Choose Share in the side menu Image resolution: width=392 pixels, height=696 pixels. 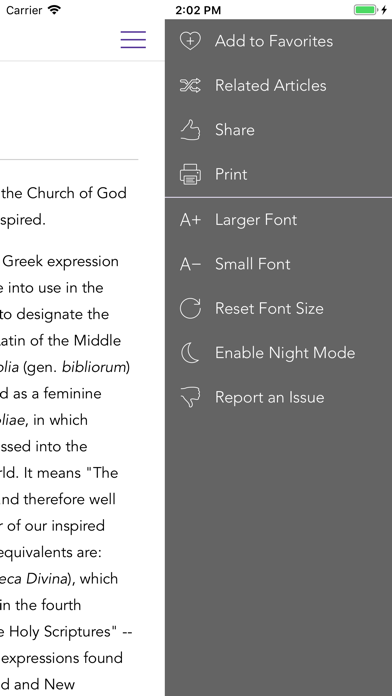(278, 130)
